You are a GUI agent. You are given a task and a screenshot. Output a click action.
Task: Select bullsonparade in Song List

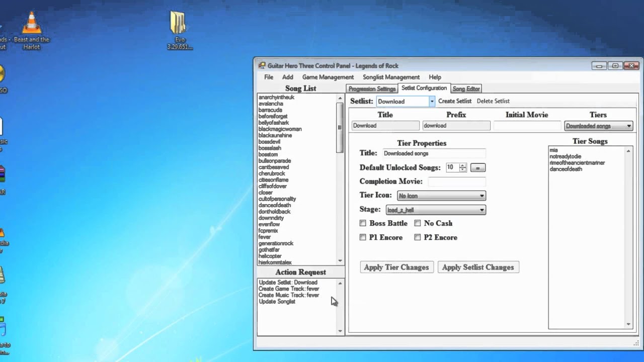click(x=275, y=161)
